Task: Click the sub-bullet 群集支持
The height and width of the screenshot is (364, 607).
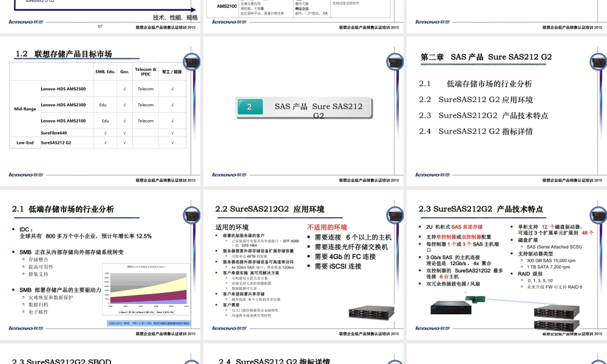Action: tap(38, 274)
